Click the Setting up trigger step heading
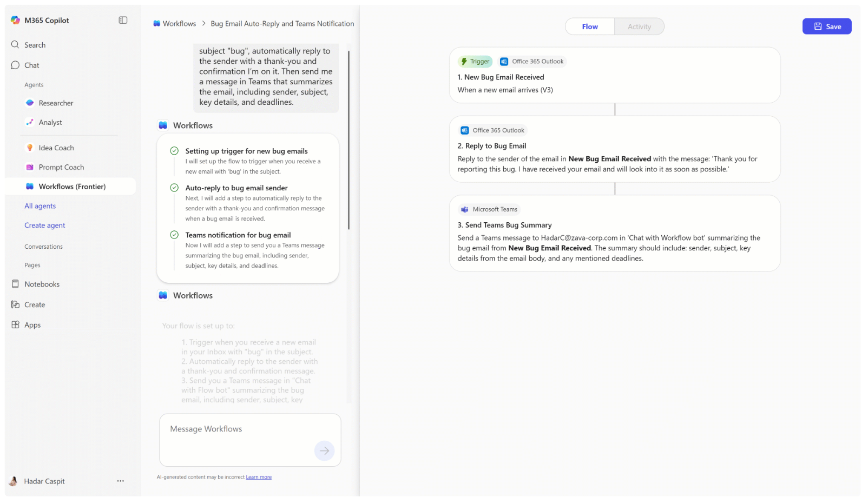The image size is (868, 504). click(247, 151)
